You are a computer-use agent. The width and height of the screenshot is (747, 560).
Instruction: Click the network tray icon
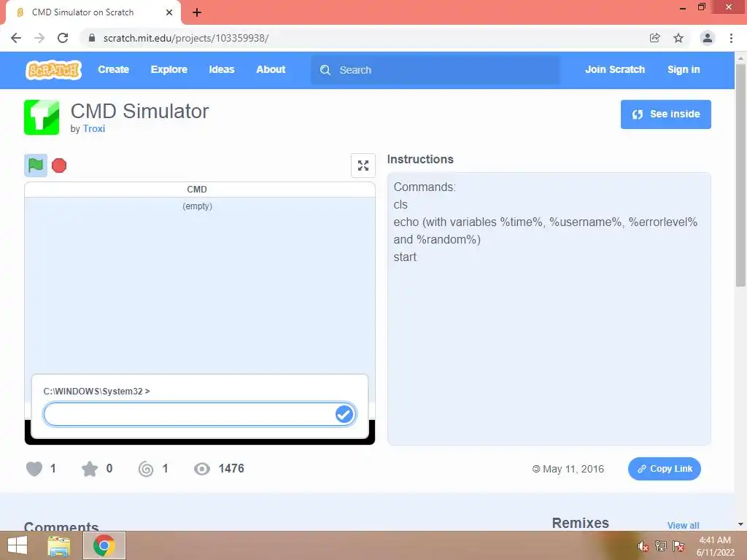(x=661, y=546)
